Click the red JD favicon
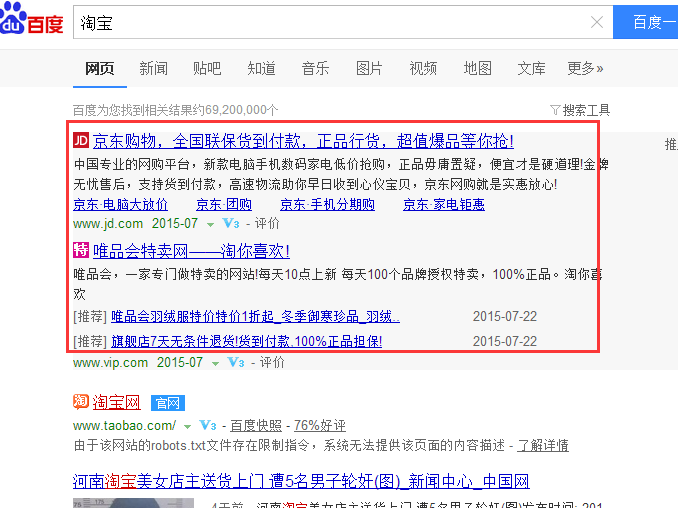This screenshot has height=508, width=678. (x=81, y=140)
